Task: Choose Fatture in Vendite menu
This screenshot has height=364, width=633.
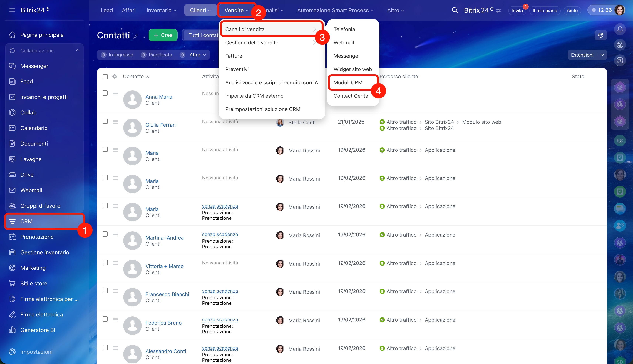Action: [x=233, y=56]
